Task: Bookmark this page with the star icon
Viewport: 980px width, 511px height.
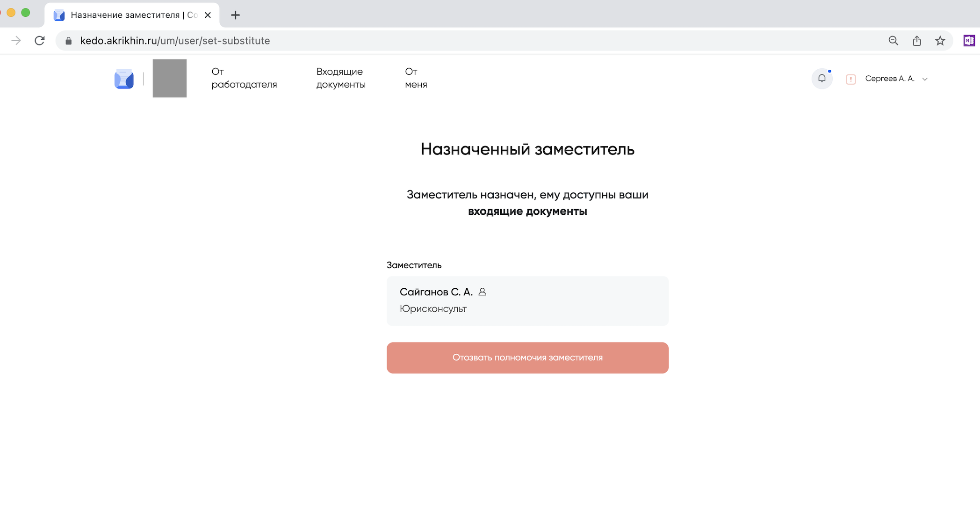Action: tap(940, 41)
